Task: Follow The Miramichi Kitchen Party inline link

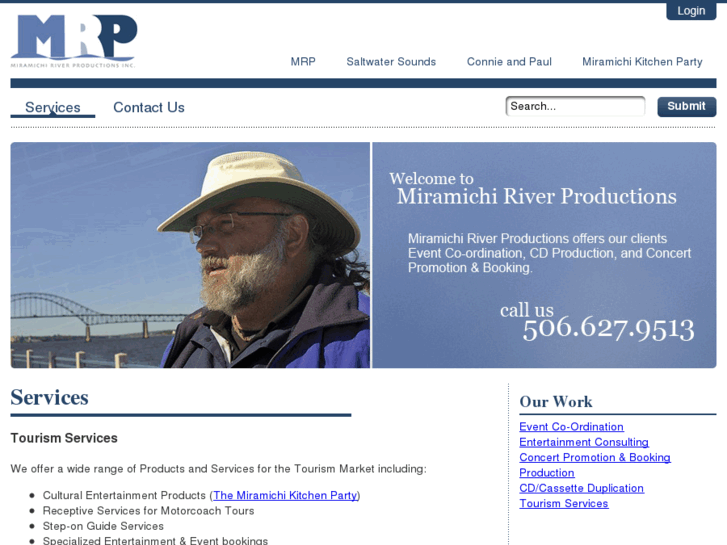Action: [285, 495]
